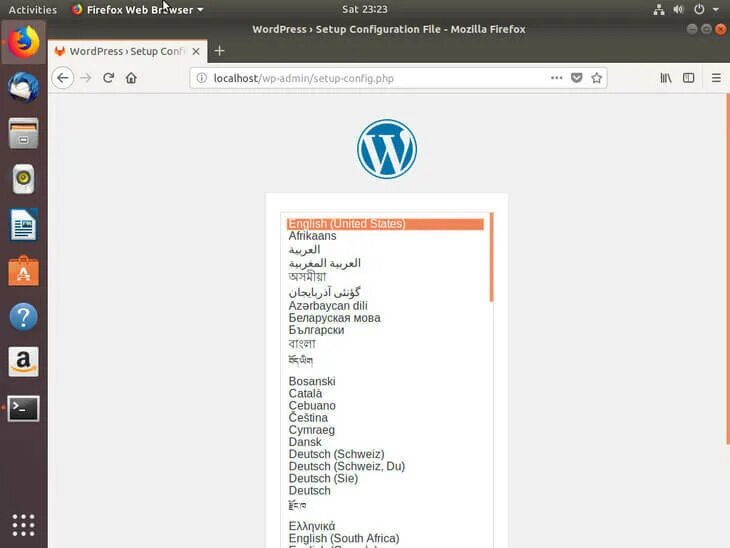Open the Files manager dock icon
The width and height of the screenshot is (730, 548).
tap(23, 133)
